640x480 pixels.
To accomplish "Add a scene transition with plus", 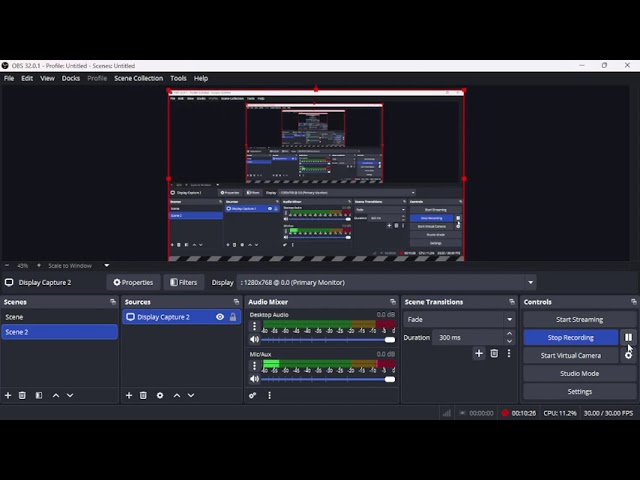I will click(479, 353).
